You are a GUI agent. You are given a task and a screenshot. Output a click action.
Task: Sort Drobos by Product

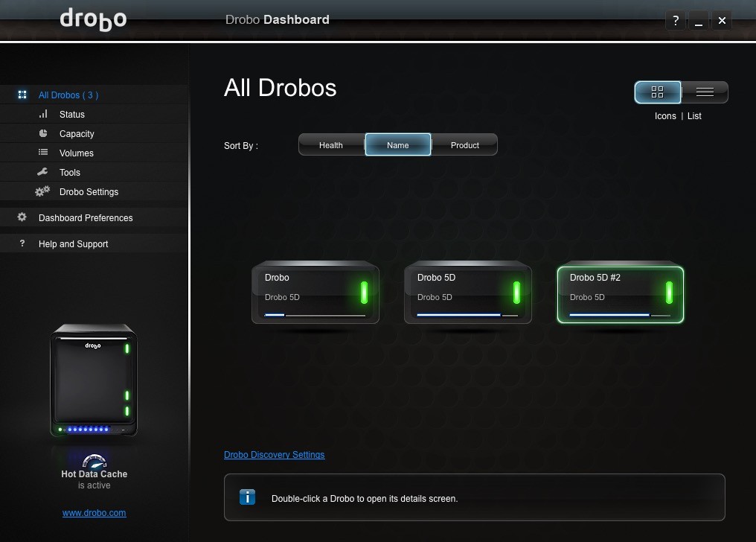point(465,144)
